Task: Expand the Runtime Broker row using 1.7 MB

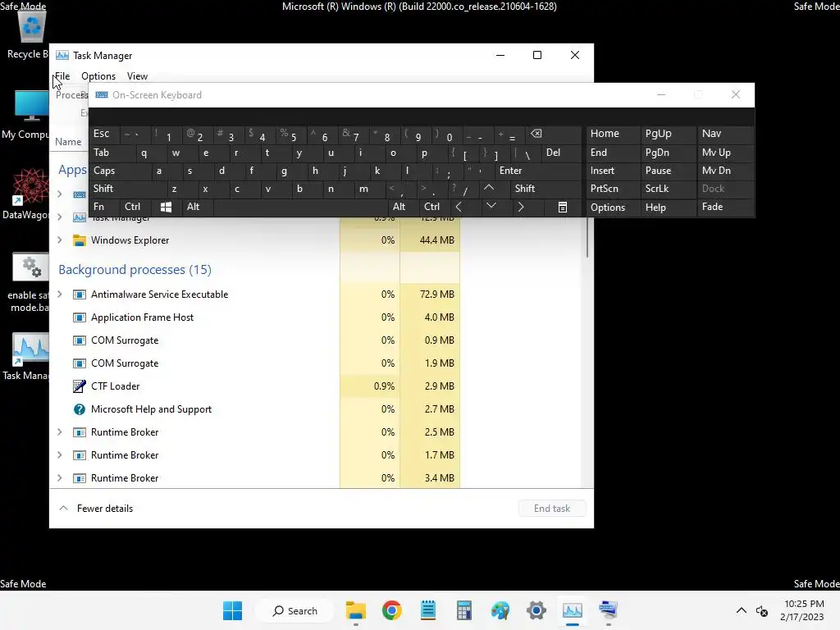Action: 59,454
